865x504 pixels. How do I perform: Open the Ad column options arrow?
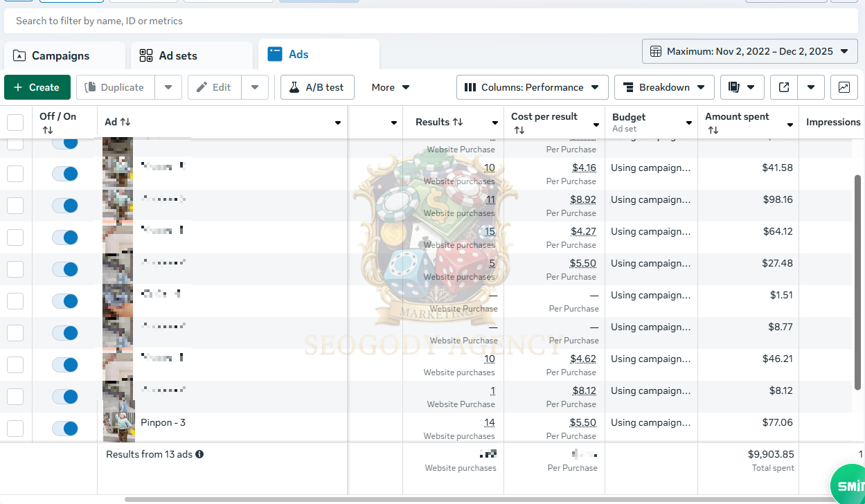coord(338,123)
